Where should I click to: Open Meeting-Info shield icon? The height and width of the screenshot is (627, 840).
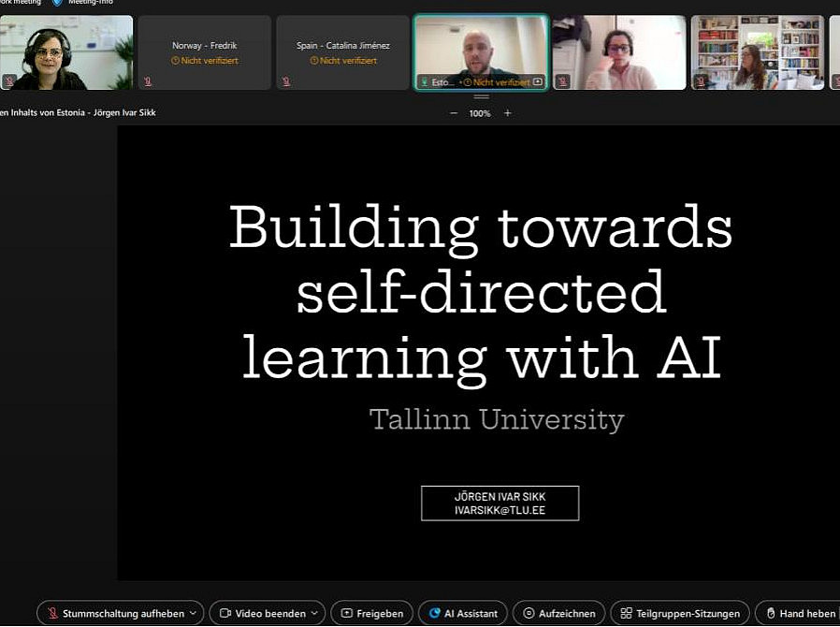[x=57, y=3]
